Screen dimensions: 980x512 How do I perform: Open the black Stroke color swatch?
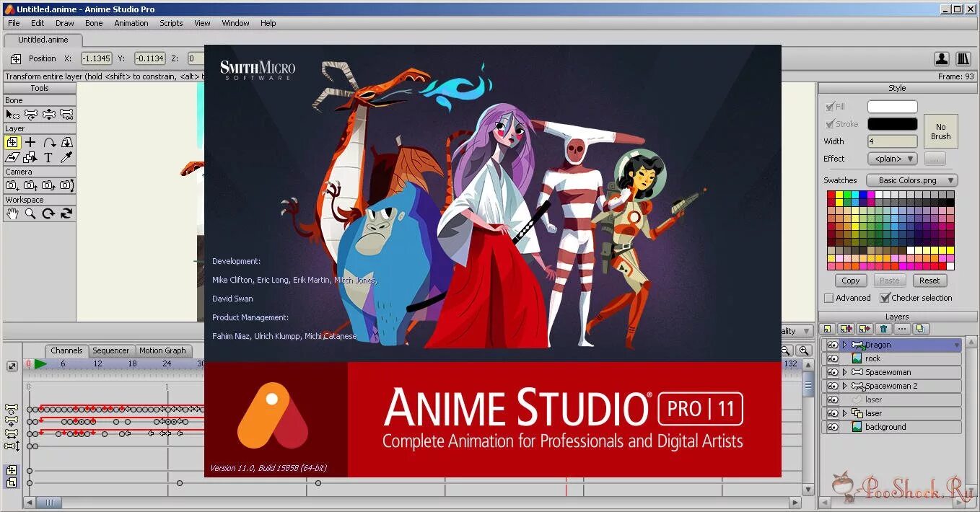(892, 124)
